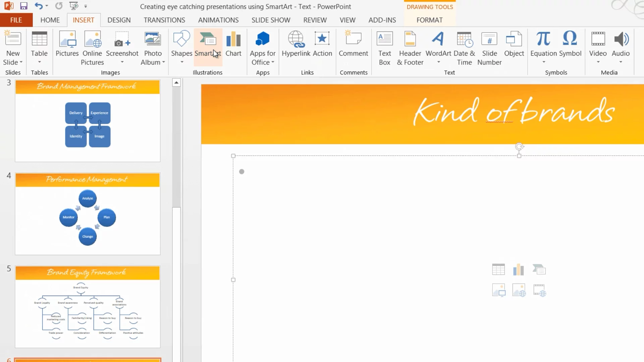Click the Save icon in title bar
The image size is (644, 362).
[x=23, y=6]
